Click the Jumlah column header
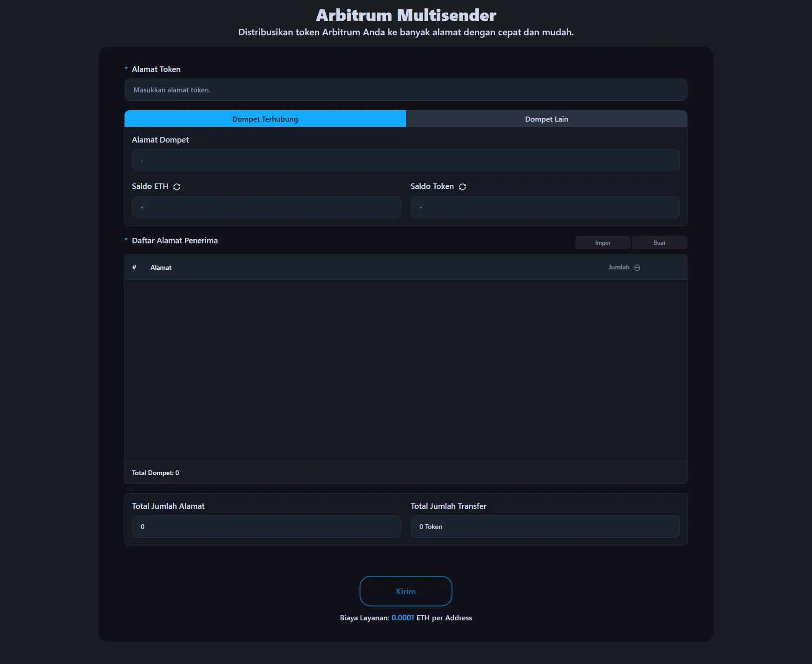Viewport: 812px width, 664px height. click(618, 267)
